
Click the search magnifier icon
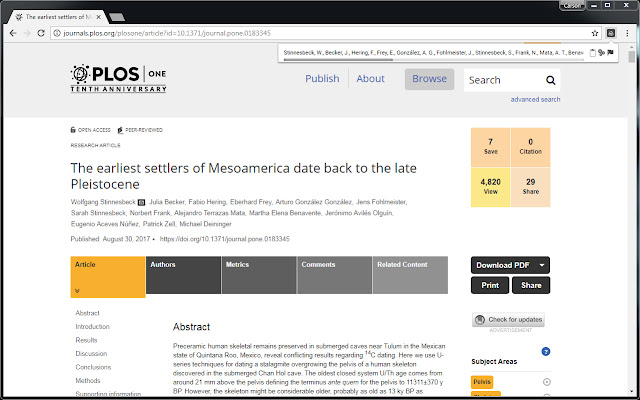[x=550, y=80]
